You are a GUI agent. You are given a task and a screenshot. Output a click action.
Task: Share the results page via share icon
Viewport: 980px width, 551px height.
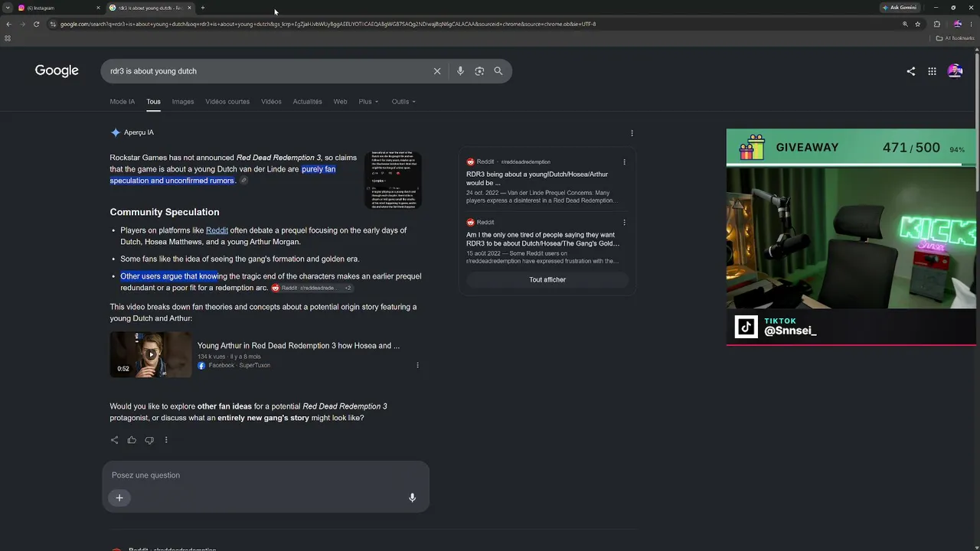pos(910,71)
